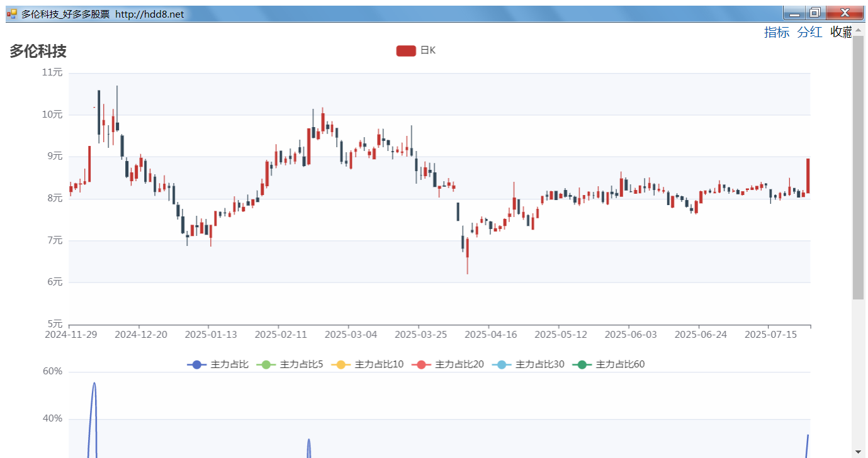Toggle the 主力占比5 legend line
Image resolution: width=868 pixels, height=458 pixels.
point(290,364)
